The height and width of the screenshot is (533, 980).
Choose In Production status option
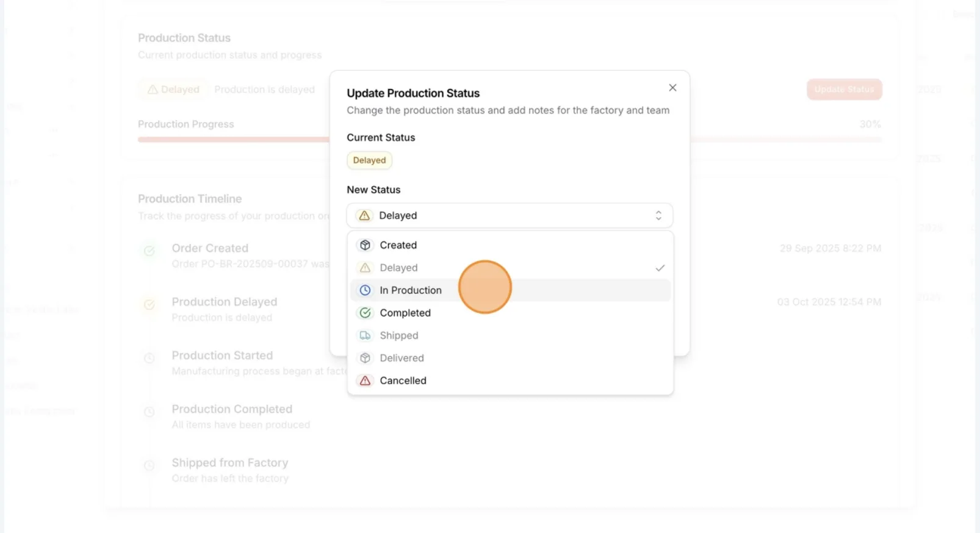click(x=510, y=290)
